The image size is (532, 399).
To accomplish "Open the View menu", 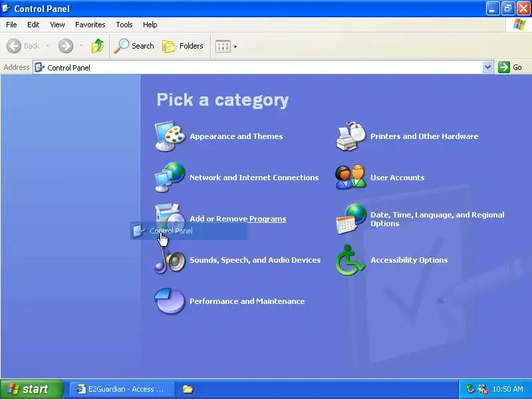I will (57, 25).
